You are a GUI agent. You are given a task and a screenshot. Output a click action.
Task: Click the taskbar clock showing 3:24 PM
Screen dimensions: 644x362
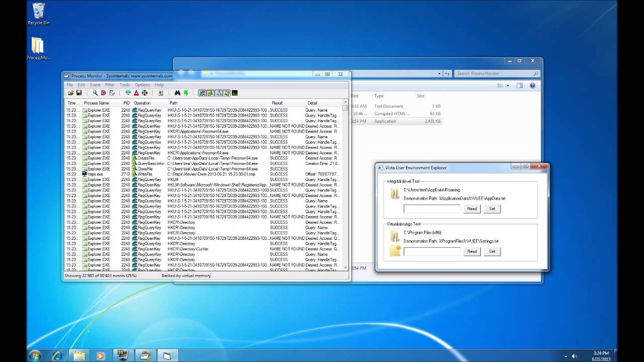tap(601, 356)
